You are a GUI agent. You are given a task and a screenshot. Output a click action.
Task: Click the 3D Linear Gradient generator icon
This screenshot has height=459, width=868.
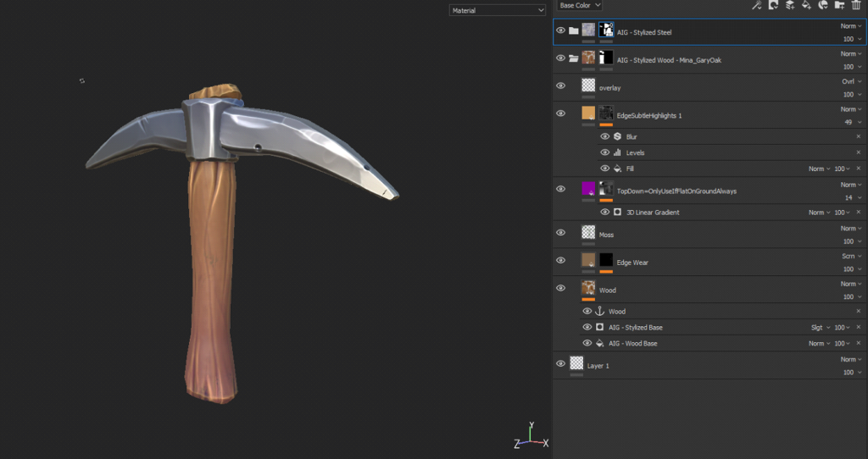click(x=618, y=213)
